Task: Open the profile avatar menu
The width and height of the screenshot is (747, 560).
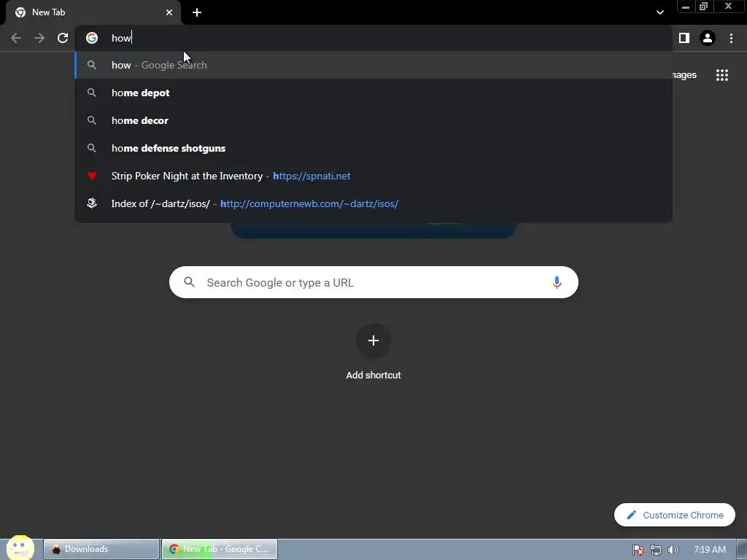Action: click(708, 38)
